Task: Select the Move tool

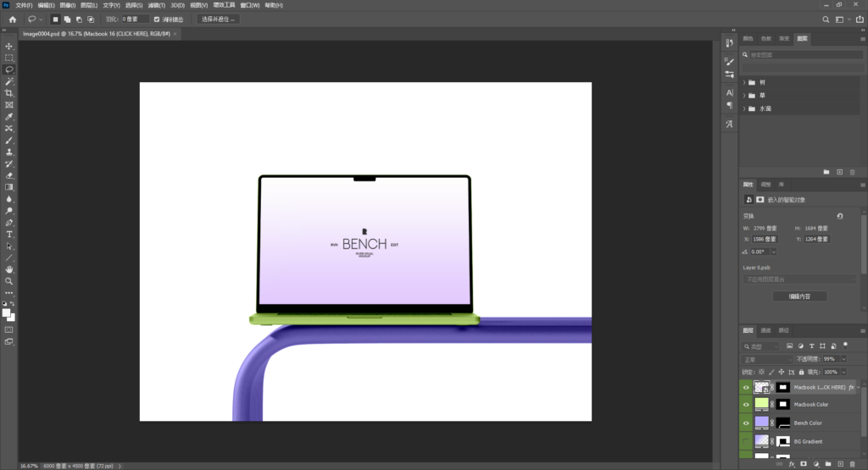Action: (8, 46)
